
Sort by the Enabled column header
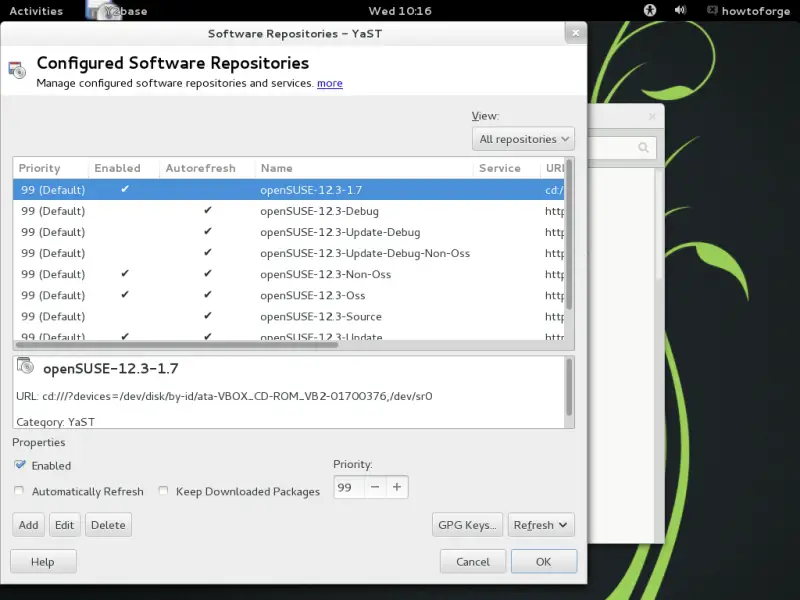pos(123,168)
